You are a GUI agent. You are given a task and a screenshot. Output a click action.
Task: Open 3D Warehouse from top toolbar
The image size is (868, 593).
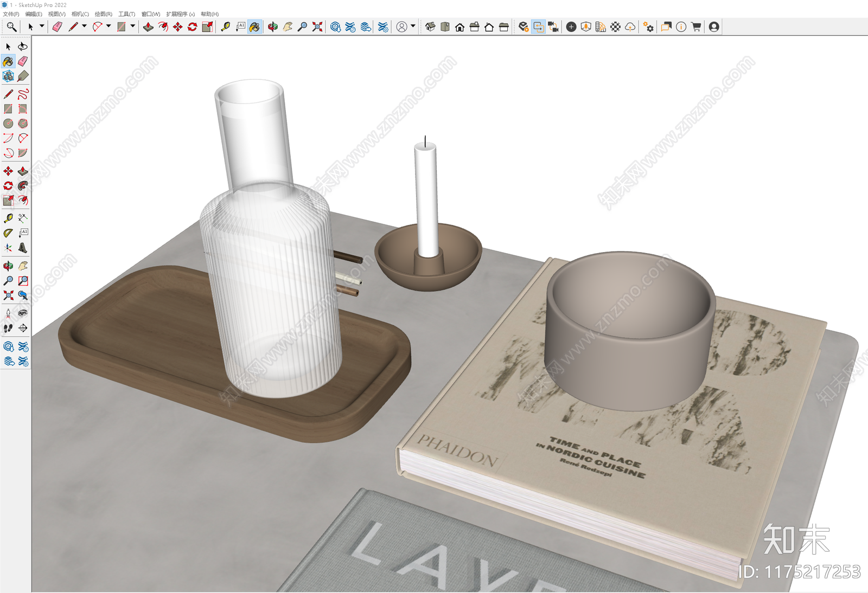336,27
